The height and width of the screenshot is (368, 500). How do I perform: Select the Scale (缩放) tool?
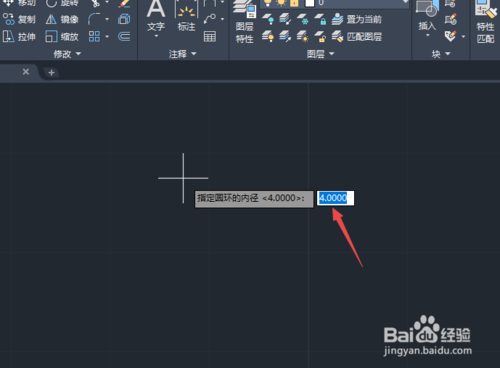click(x=62, y=36)
